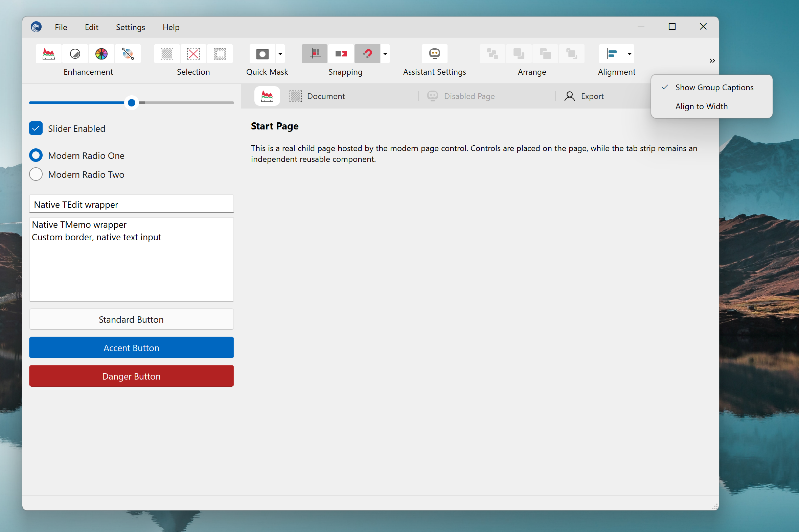Screen dimensions: 799x532
Task: Click the Standard Button
Action: click(x=131, y=319)
